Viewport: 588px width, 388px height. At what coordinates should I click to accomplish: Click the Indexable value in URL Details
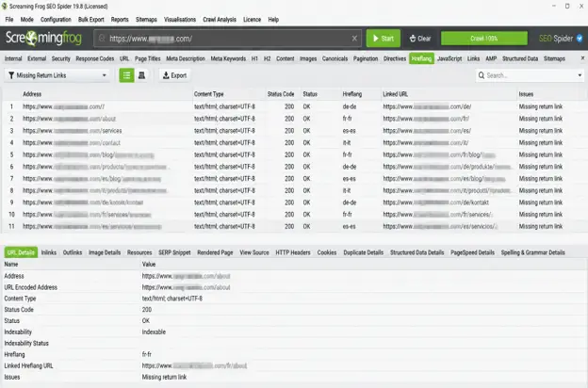pos(154,332)
